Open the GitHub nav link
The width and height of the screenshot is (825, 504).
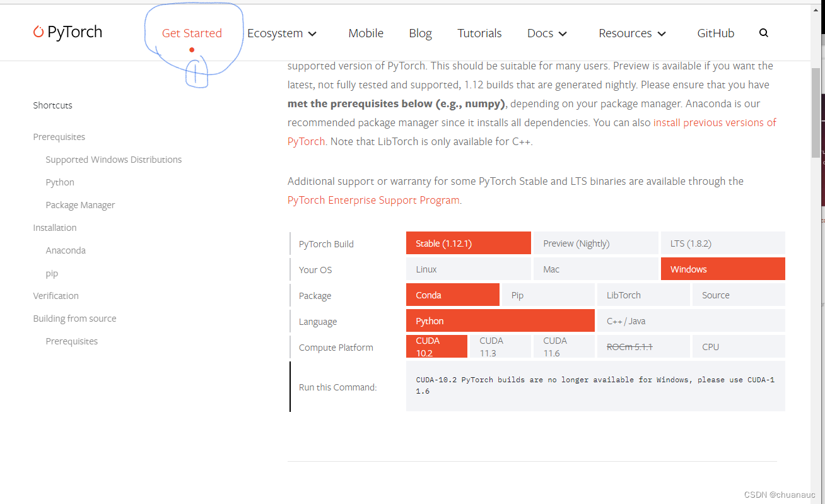[715, 33]
